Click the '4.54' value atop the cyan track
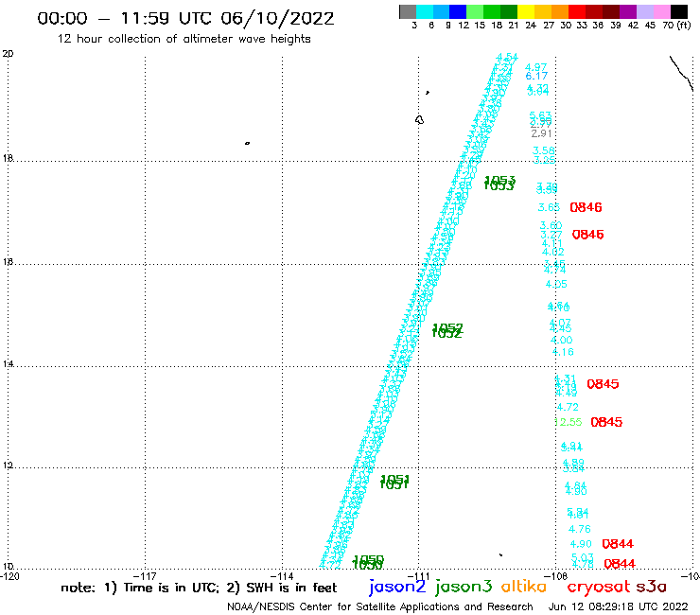700x615 pixels. pos(507,58)
